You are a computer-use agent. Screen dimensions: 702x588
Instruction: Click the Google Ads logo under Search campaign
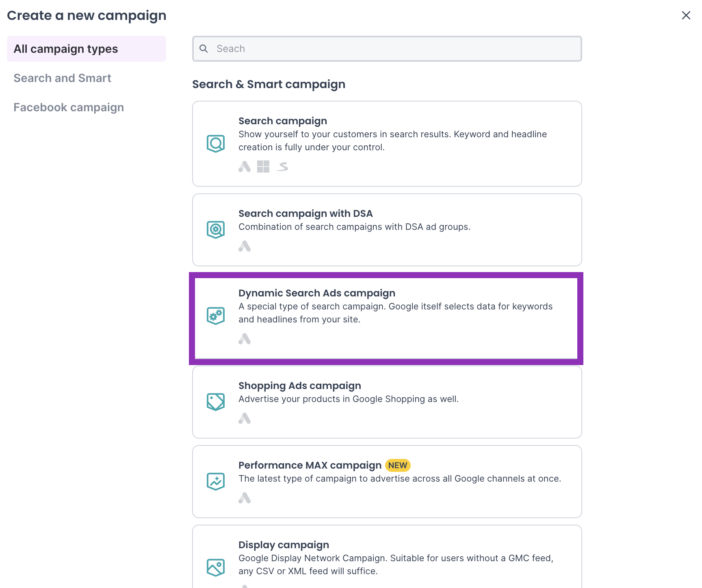[245, 166]
